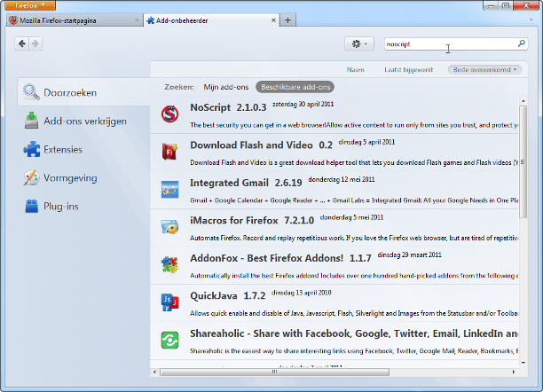Click the vertical scrollbar thumb
The width and height of the screenshot is (543, 392).
click(x=523, y=162)
